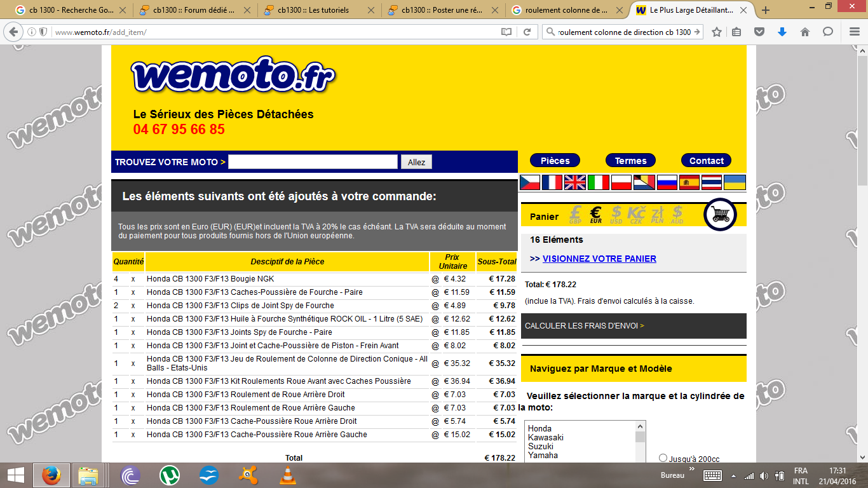Open the chat bubble toolbar icon
The image size is (868, 488).
tap(828, 32)
